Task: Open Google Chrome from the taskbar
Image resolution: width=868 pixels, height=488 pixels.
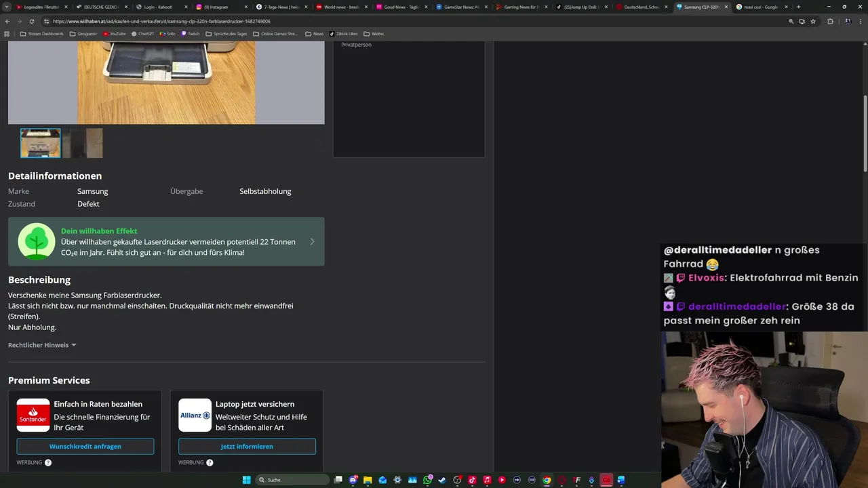Action: point(547,480)
